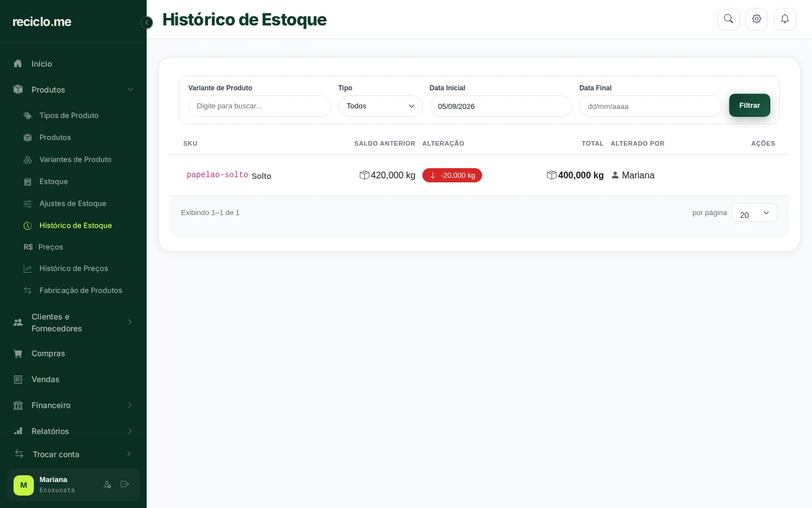Click the Ajustes de Estoque sliders icon
Screen dimensions: 812x508
coord(28,204)
